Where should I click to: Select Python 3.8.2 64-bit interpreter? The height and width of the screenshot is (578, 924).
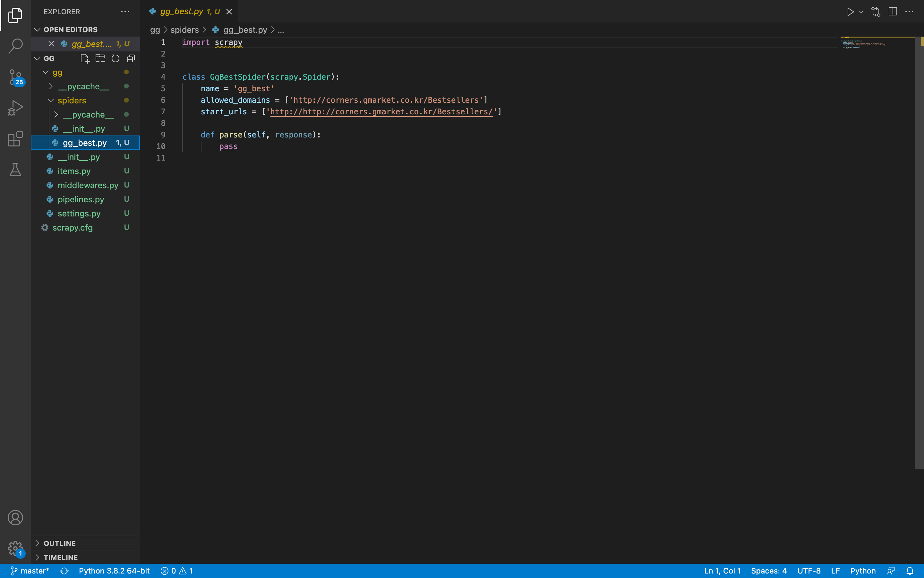pos(114,571)
